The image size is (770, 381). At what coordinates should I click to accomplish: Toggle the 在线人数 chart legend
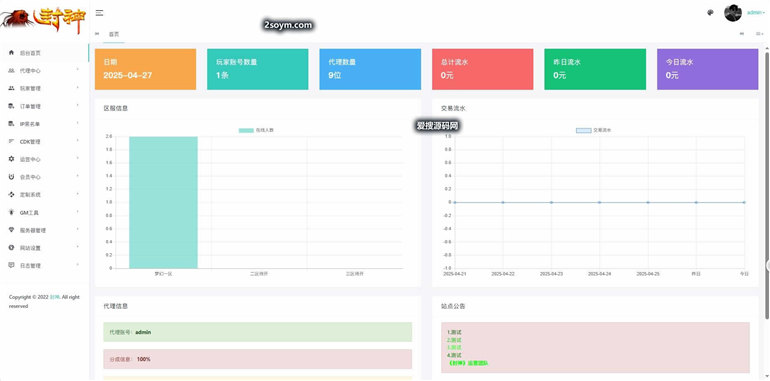coord(256,130)
